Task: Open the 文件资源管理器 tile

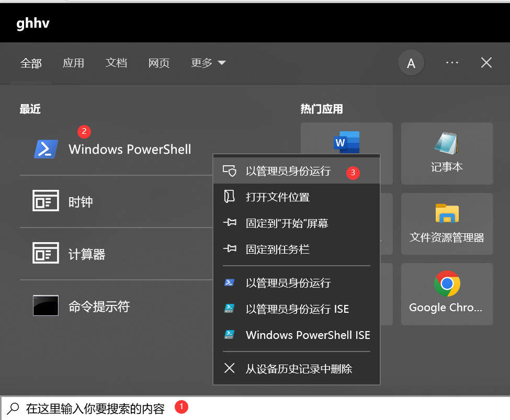Action: pos(447,224)
